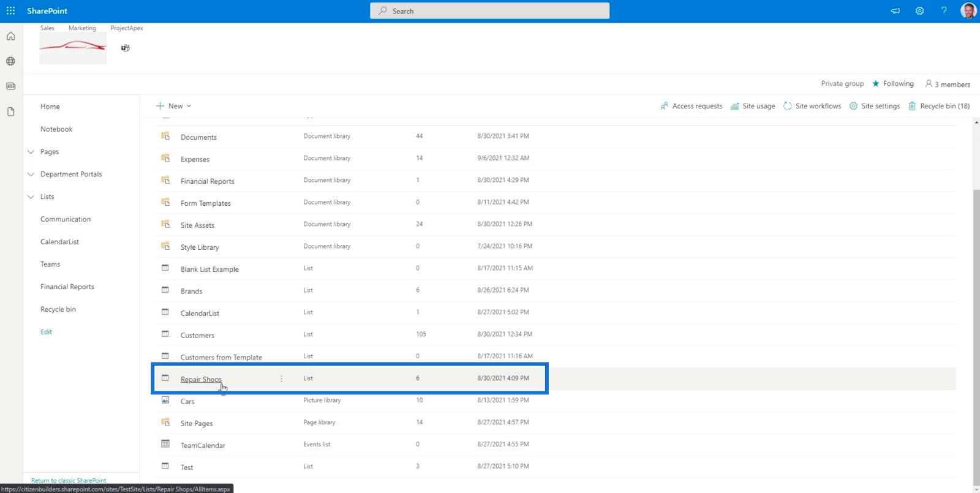Go to SharePoint start via house icon in app rail
This screenshot has width=980, height=493.
pyautogui.click(x=10, y=36)
